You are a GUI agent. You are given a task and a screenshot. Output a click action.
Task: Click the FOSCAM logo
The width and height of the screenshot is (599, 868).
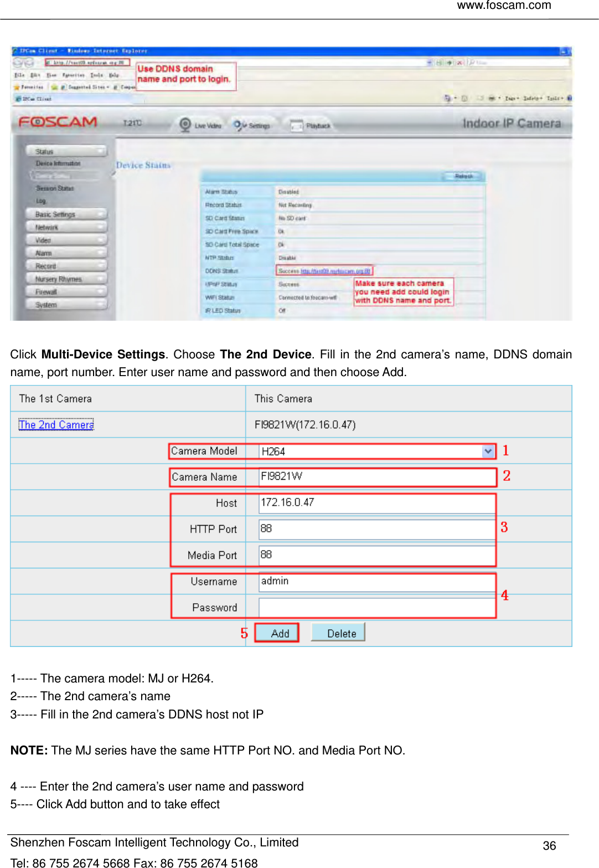point(58,122)
